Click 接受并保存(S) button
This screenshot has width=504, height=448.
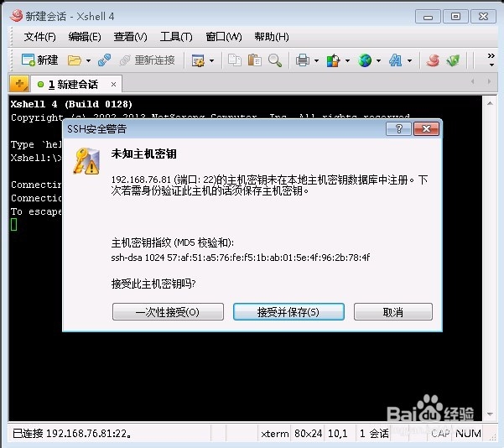tap(288, 311)
